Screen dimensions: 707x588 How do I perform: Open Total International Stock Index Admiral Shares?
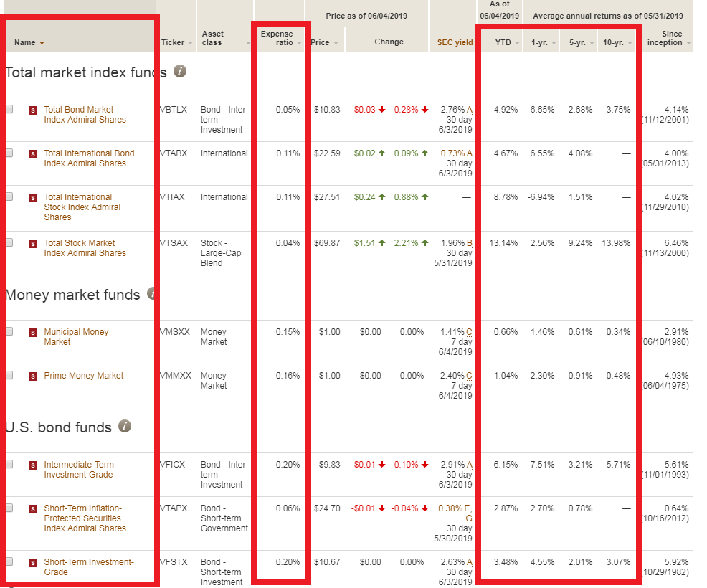82,207
